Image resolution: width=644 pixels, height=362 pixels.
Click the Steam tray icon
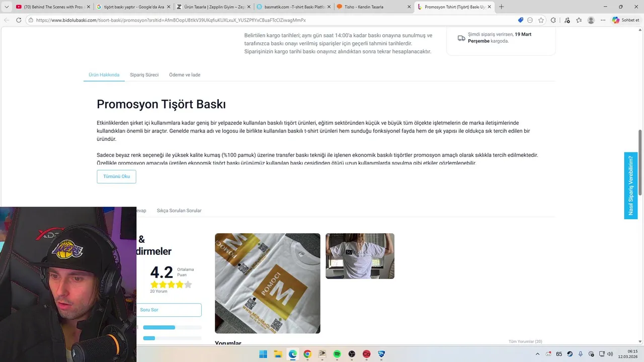click(x=570, y=354)
